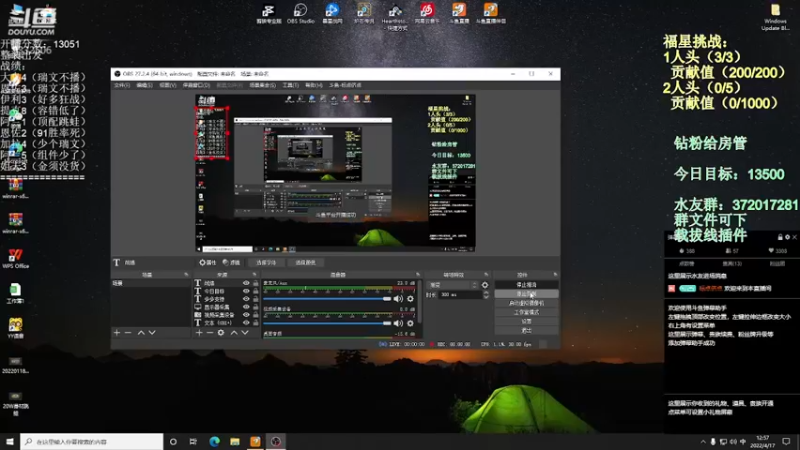
Task: Click 停止推流 stop streaming button
Action: (x=526, y=285)
